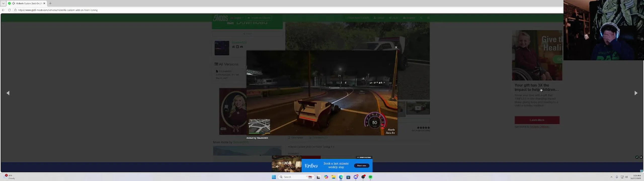Open the 5MODS logo home link
Viewport: 644px width, 181px height.
pos(220,18)
